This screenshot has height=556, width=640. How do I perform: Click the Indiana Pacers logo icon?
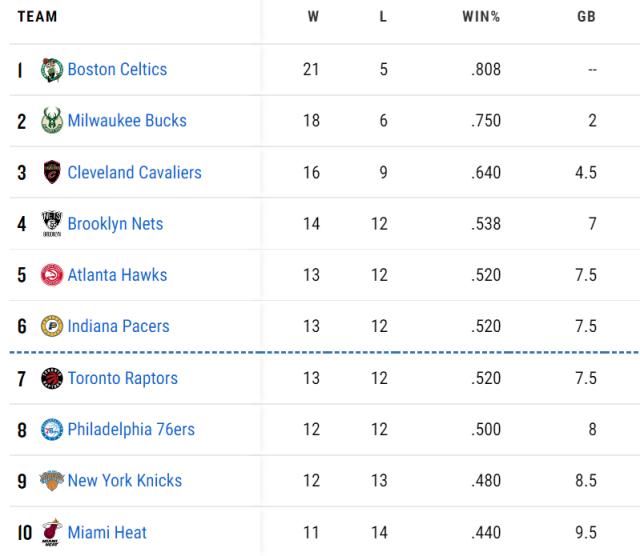click(x=52, y=326)
